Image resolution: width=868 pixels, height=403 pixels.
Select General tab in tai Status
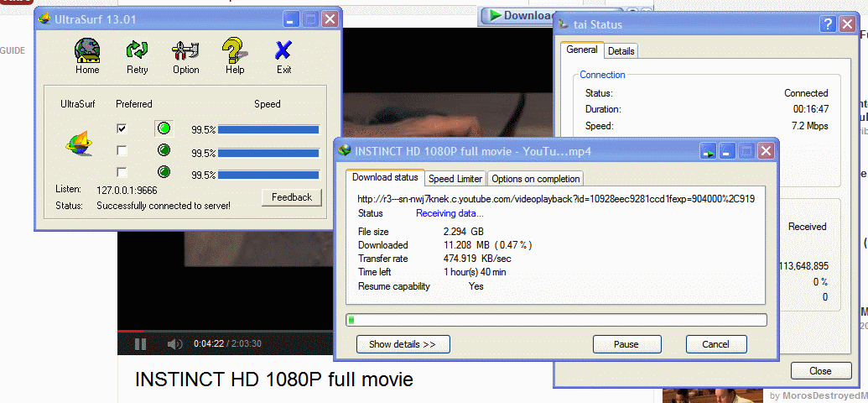pyautogui.click(x=582, y=50)
